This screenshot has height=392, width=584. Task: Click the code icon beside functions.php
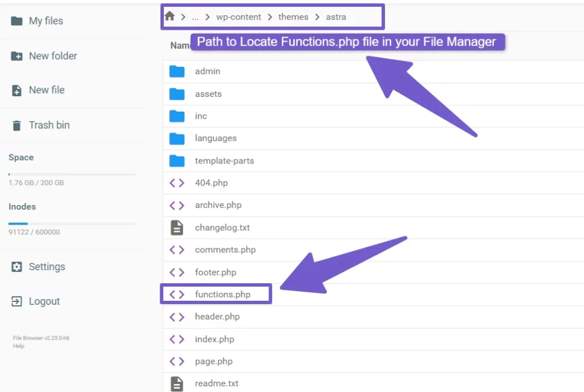pyautogui.click(x=177, y=295)
